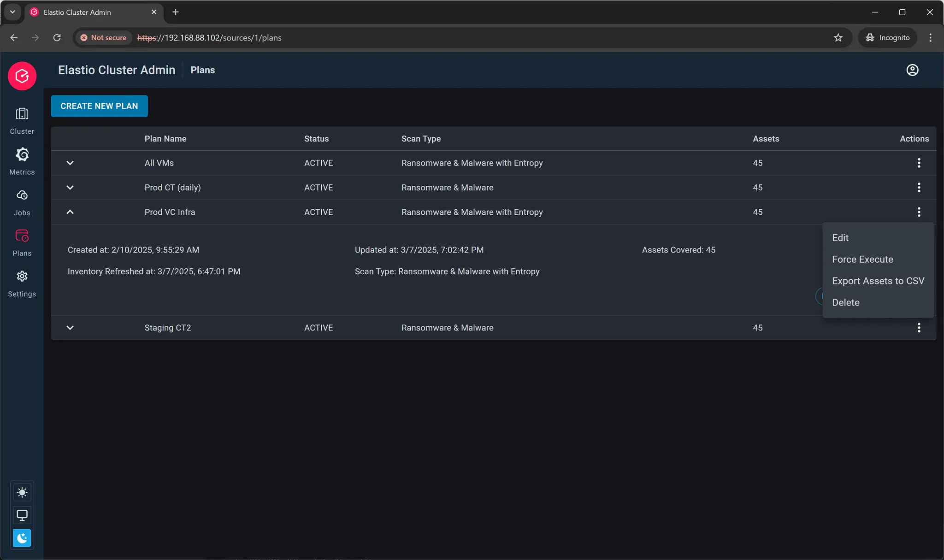Image resolution: width=944 pixels, height=560 pixels.
Task: Click the Inventory Refreshed at timestamp
Action: pyautogui.click(x=154, y=271)
